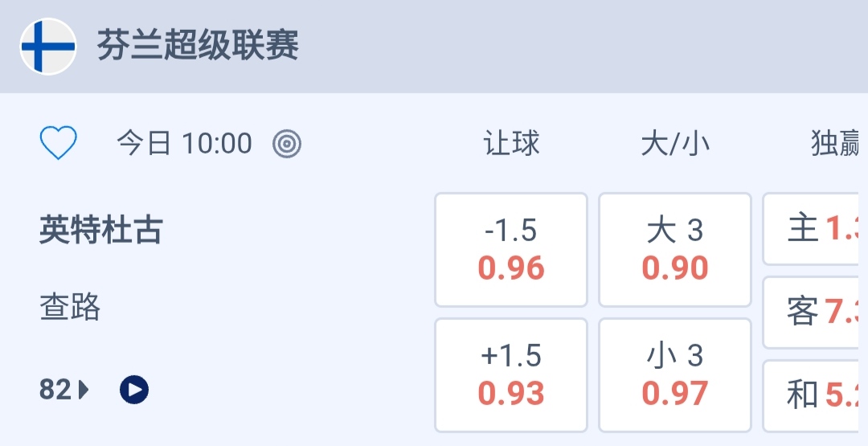The width and height of the screenshot is (868, 446).
Task: Pick 大 3 odds 0.90
Action: click(675, 250)
